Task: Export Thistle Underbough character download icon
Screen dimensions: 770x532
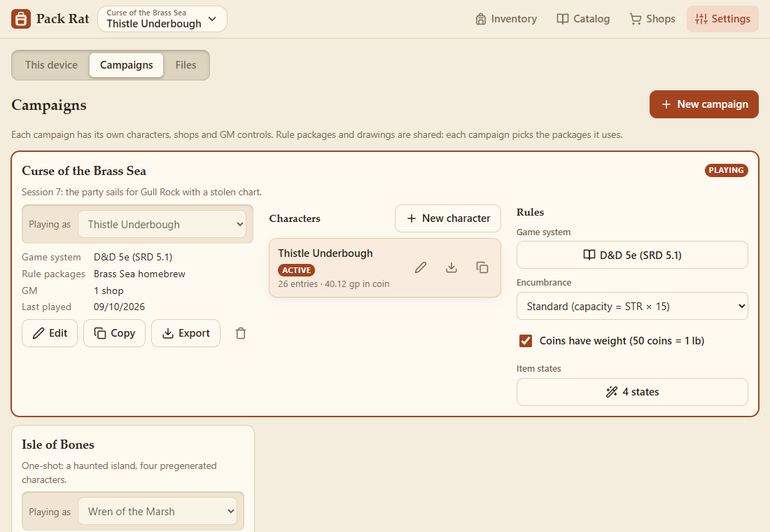Action: (x=451, y=267)
